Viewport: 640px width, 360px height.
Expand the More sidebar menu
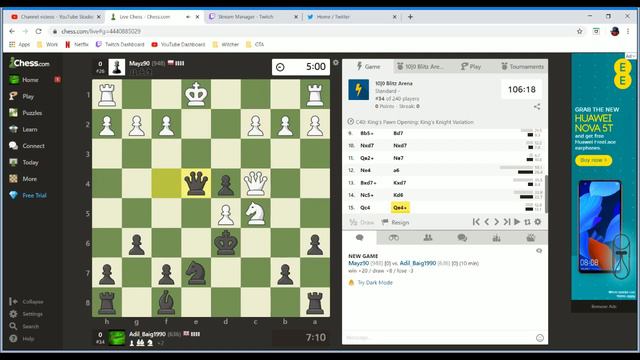(x=29, y=179)
